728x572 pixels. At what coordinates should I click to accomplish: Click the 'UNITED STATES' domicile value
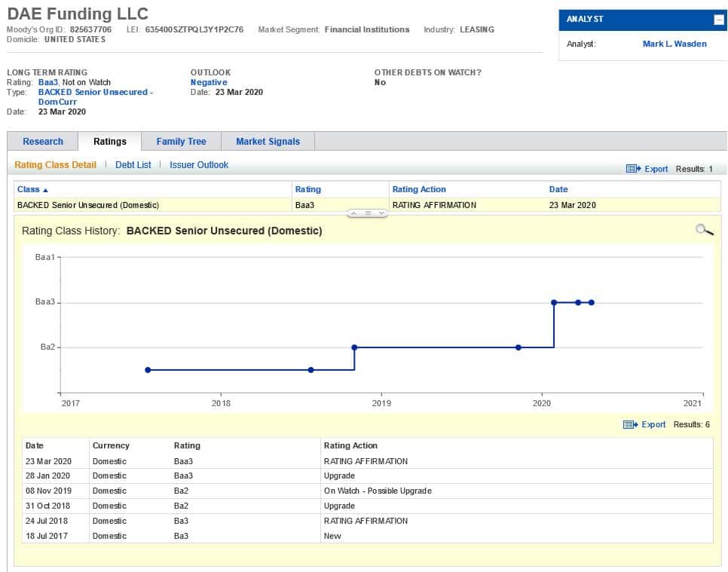75,39
